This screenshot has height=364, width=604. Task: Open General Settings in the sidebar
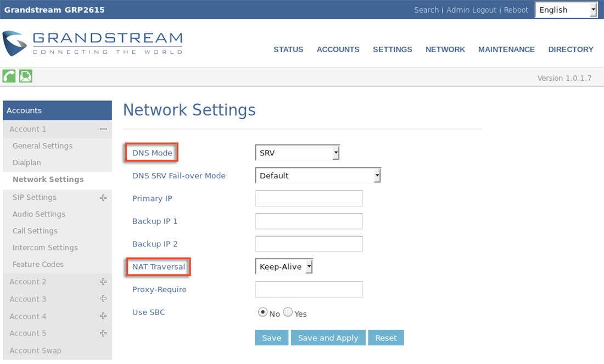tap(42, 145)
